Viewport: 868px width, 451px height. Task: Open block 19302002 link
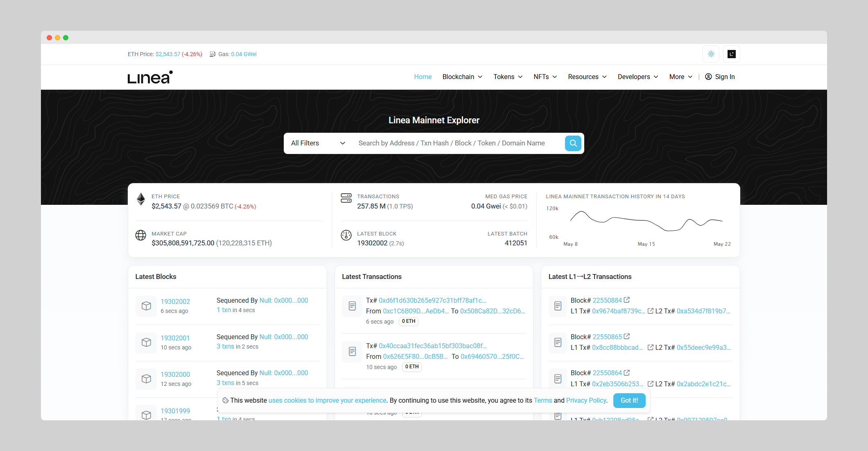click(175, 301)
